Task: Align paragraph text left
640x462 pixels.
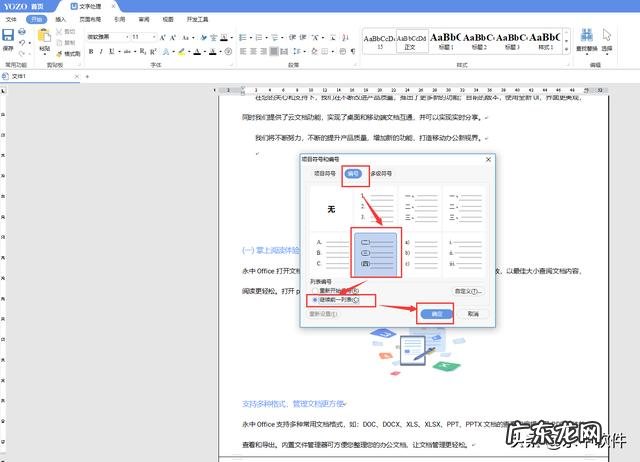Action: (243, 51)
